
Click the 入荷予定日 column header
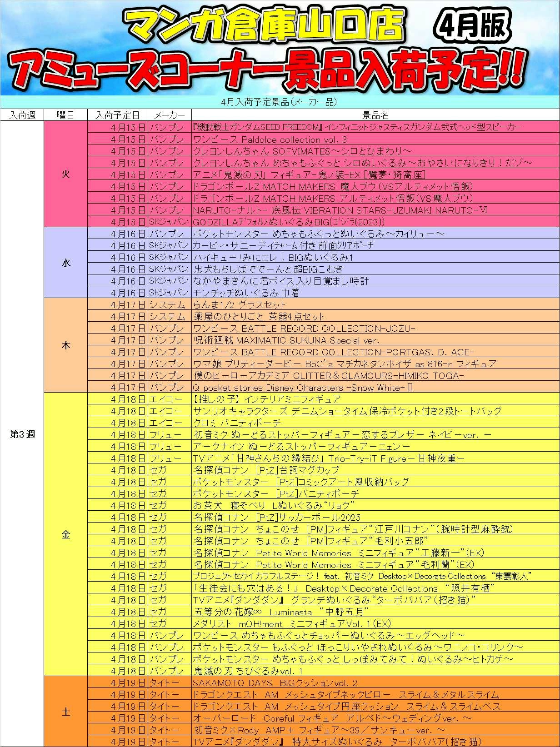(117, 115)
